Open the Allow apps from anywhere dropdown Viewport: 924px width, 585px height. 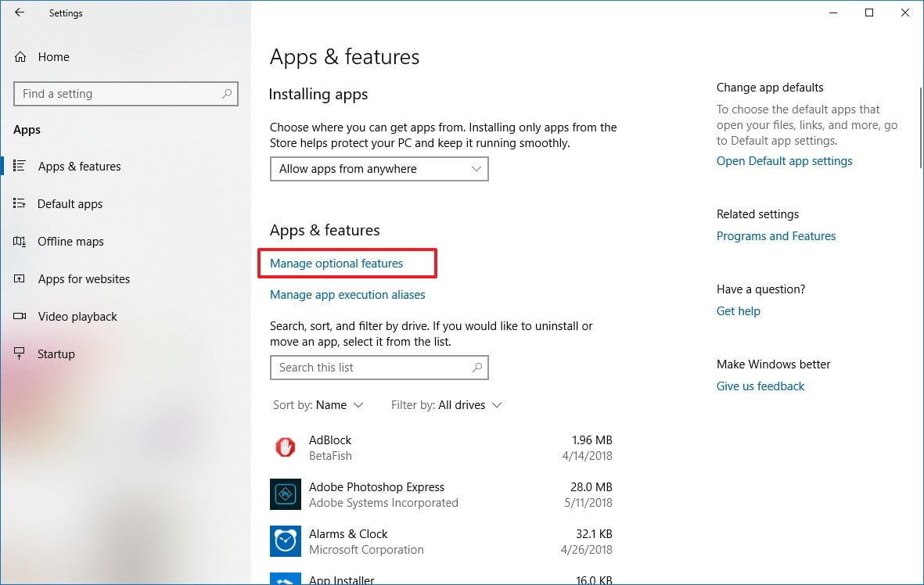379,169
